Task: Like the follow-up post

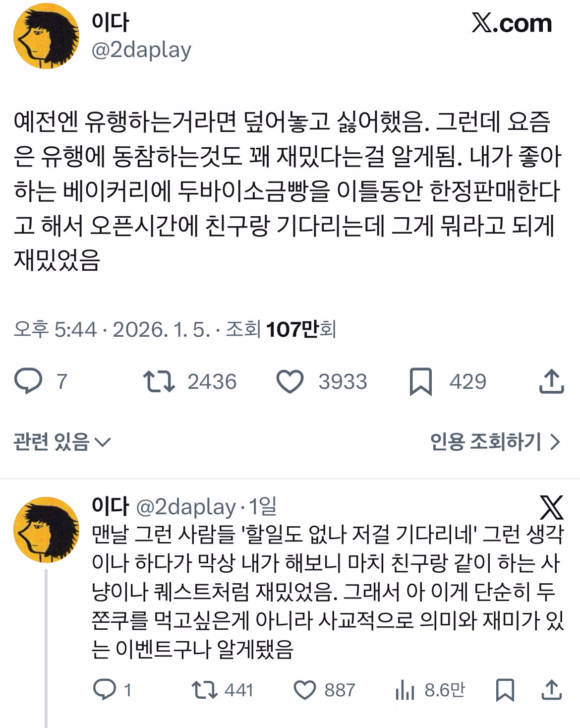Action: coord(304,690)
